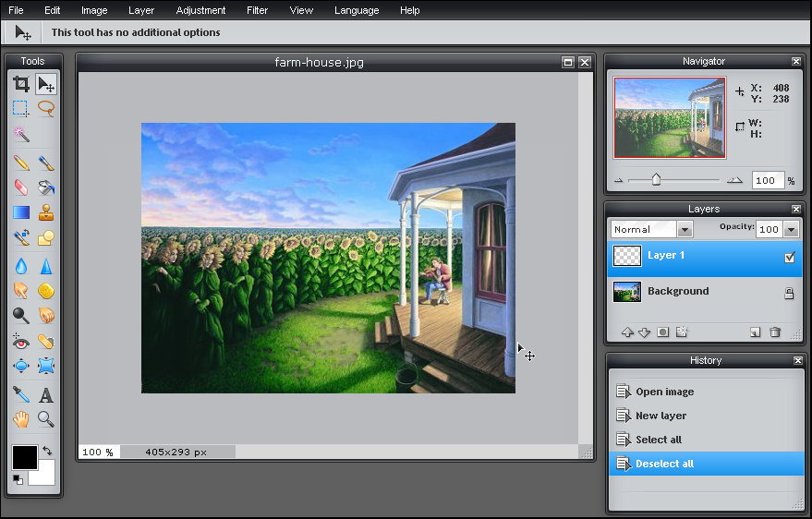Select the Pinch tool
This screenshot has width=812, height=519.
[x=46, y=366]
